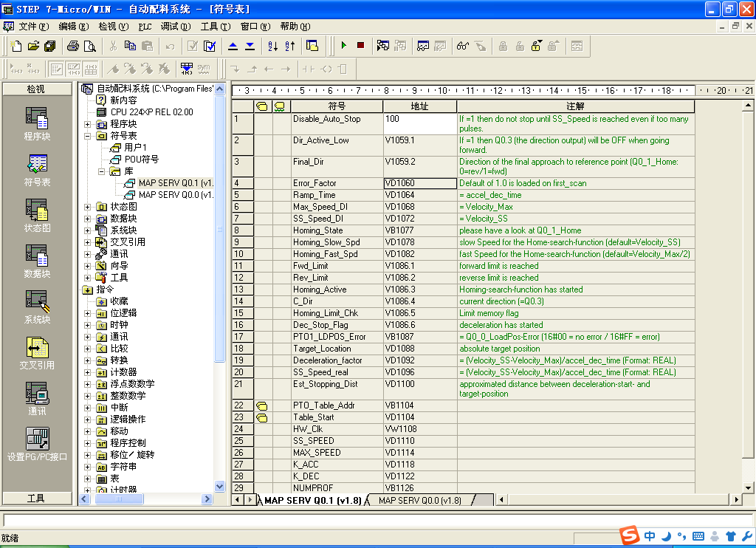Click the symbol table vertical scrollbar thumb
756x548 pixels.
(x=748, y=284)
